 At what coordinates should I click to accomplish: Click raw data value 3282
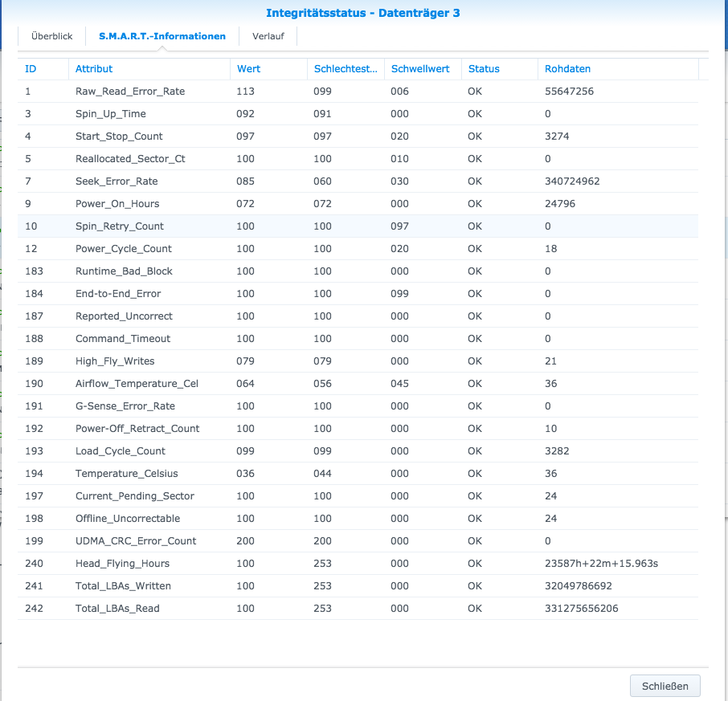click(x=557, y=451)
